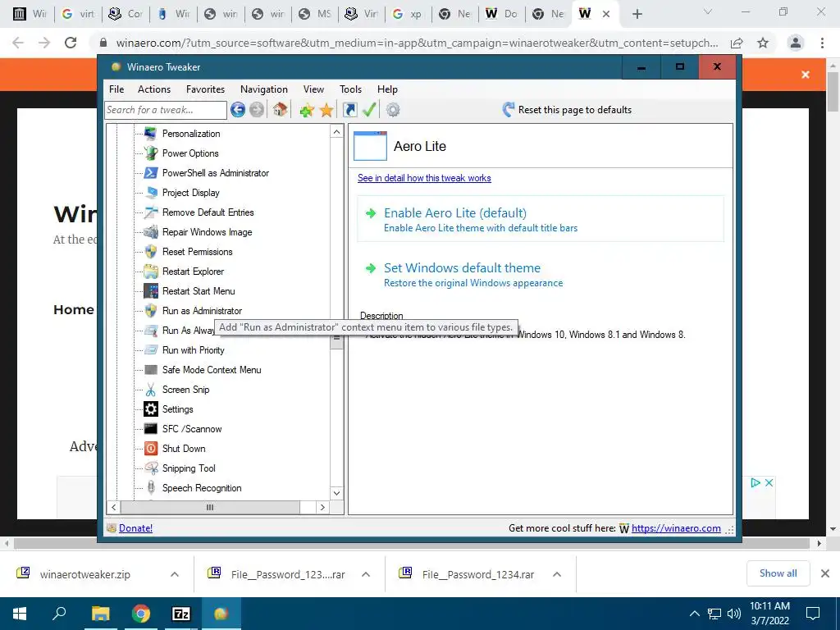This screenshot has height=630, width=840.
Task: Click tree vertical scrollbar down arrow
Action: 336,493
